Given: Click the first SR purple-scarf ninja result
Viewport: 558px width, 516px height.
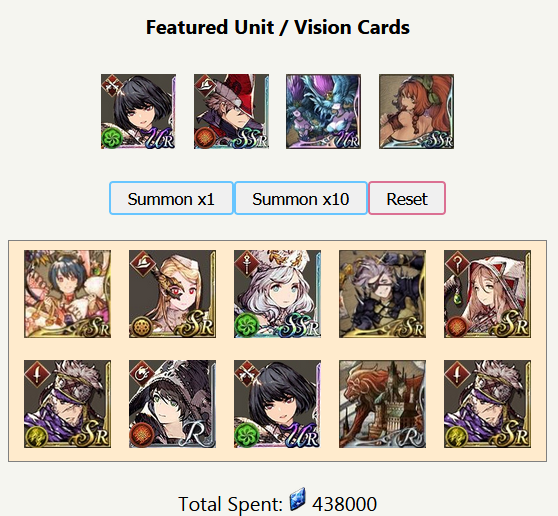Looking at the screenshot, I should [x=68, y=404].
